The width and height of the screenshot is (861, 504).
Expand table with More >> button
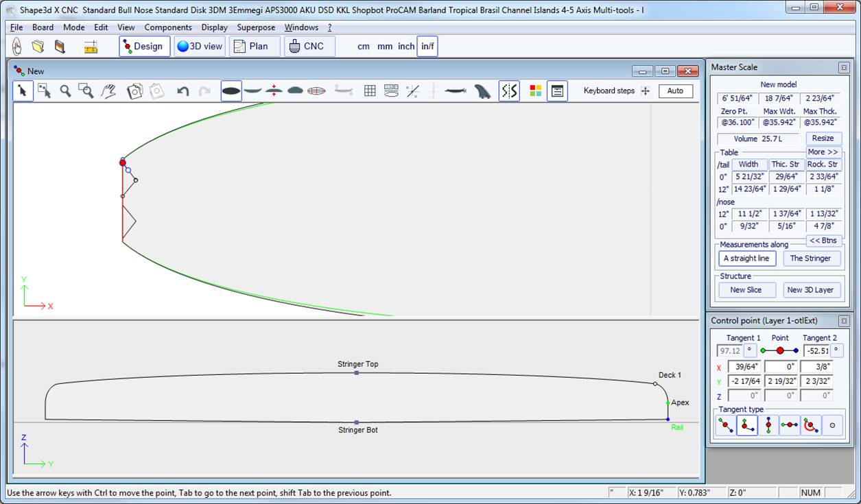click(823, 152)
